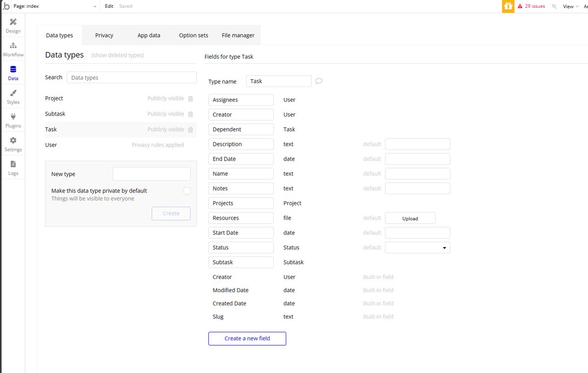Open the Settings gear in sidebar
The height and width of the screenshot is (373, 588).
pos(13,140)
